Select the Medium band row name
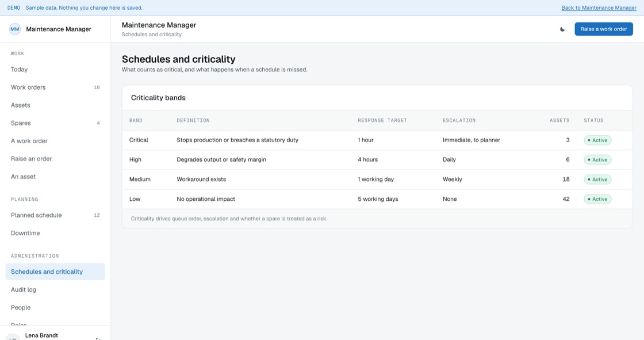 point(140,179)
